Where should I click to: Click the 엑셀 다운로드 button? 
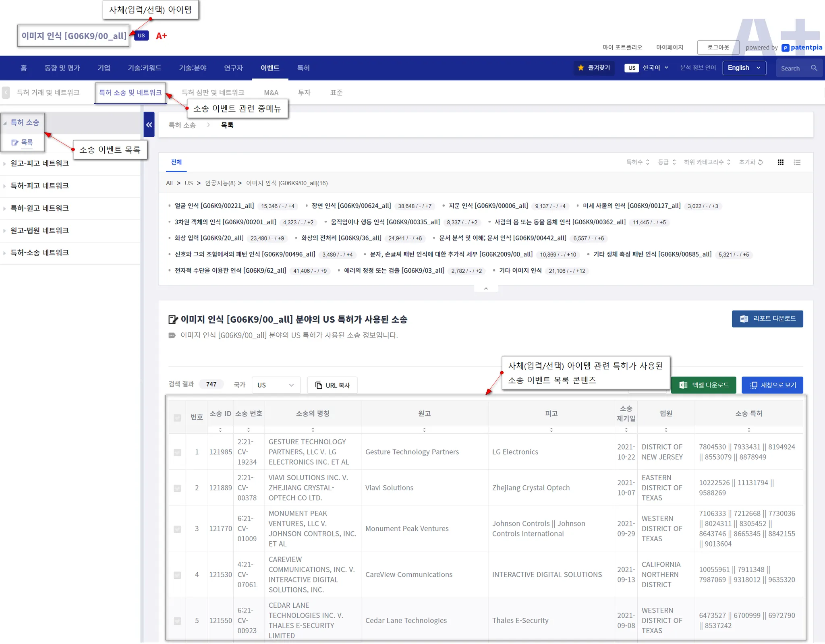pyautogui.click(x=703, y=385)
